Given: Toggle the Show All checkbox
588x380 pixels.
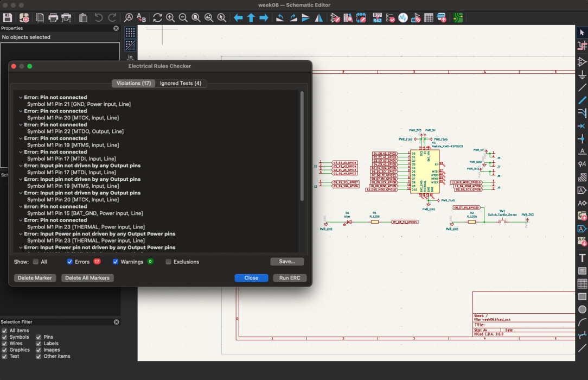Looking at the screenshot, I should 36,262.
